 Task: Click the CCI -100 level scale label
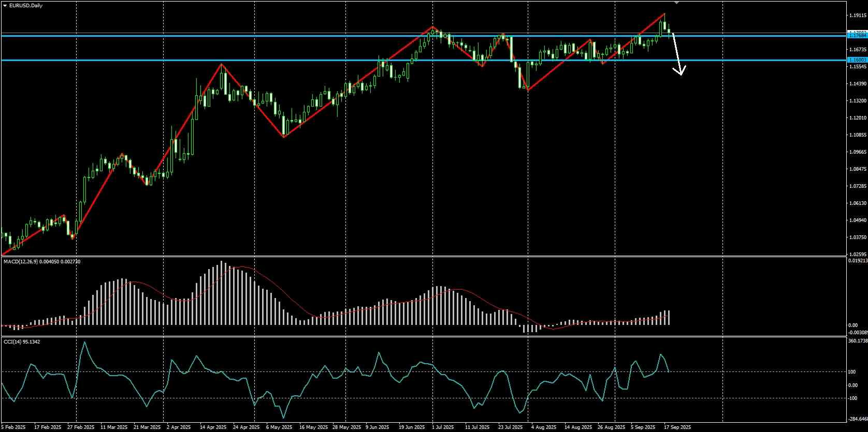pyautogui.click(x=854, y=398)
